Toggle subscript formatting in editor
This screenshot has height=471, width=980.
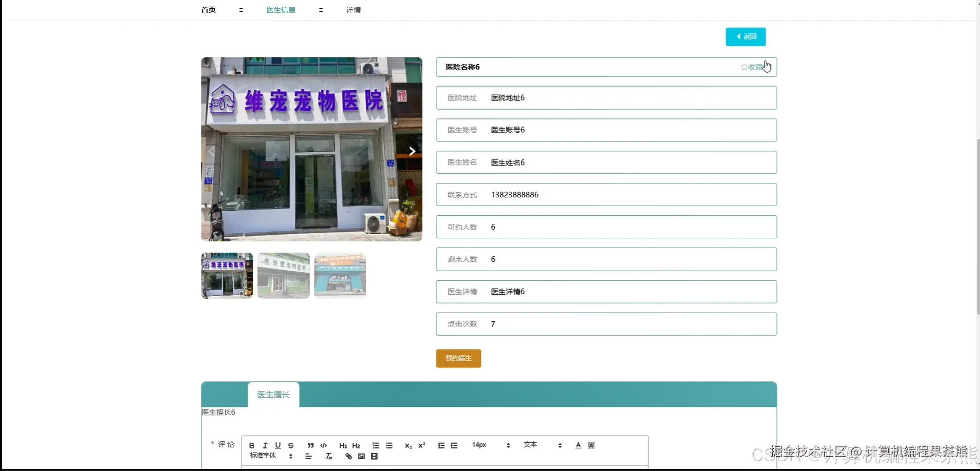(409, 445)
